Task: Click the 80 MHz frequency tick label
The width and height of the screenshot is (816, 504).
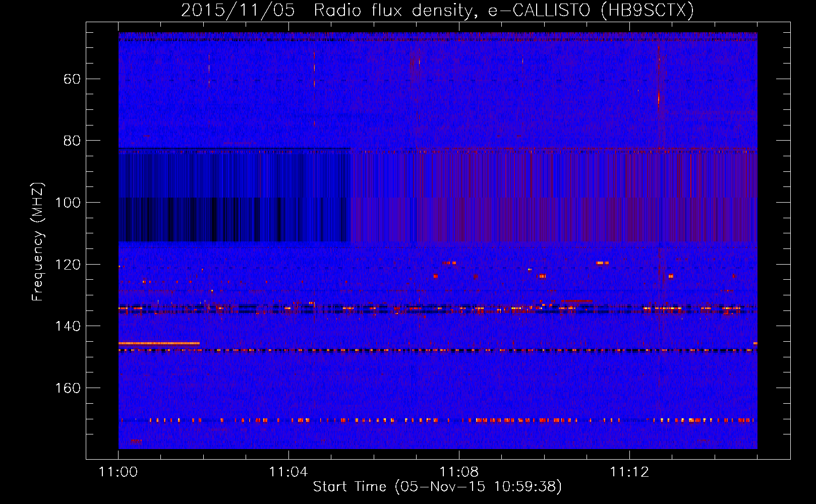Action: pos(72,141)
